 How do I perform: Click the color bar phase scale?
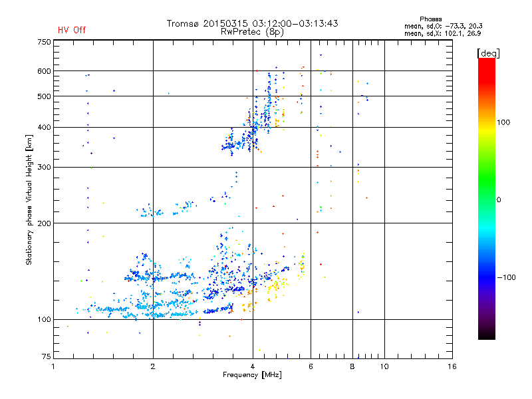(487, 198)
